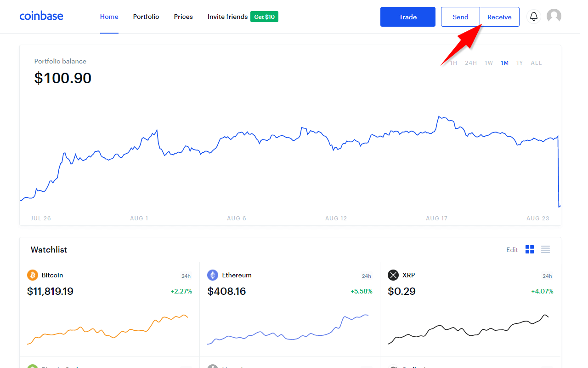Click the Send button
588x368 pixels.
point(460,17)
